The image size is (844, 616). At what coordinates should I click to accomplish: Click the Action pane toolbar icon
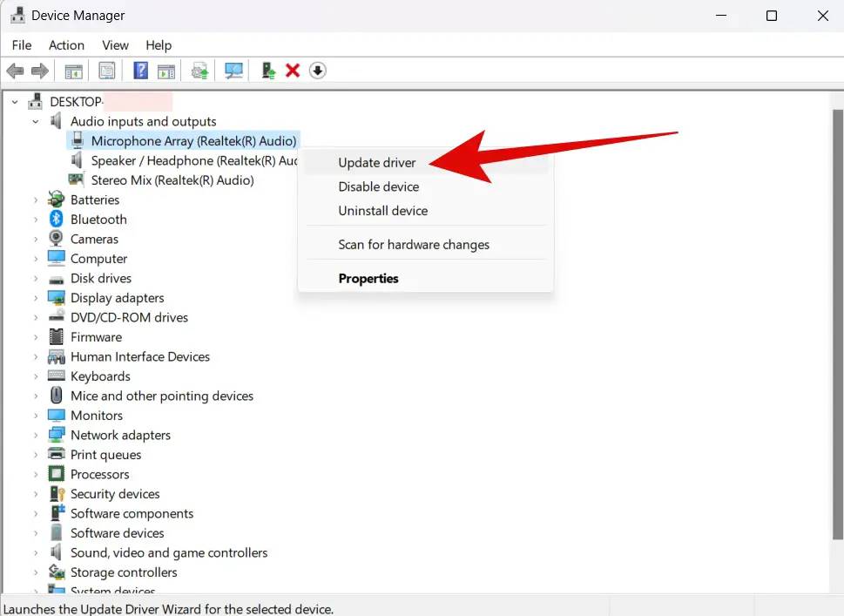(166, 71)
